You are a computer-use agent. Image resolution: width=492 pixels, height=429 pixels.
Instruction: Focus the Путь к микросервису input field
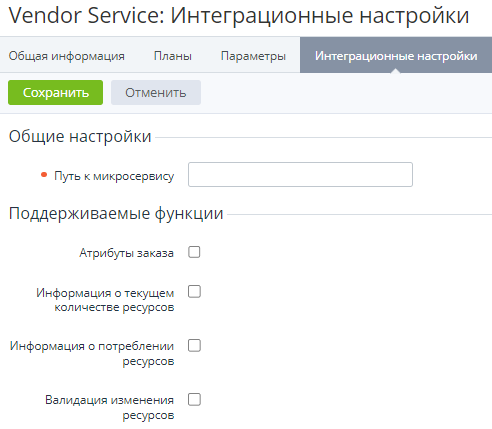(x=300, y=174)
